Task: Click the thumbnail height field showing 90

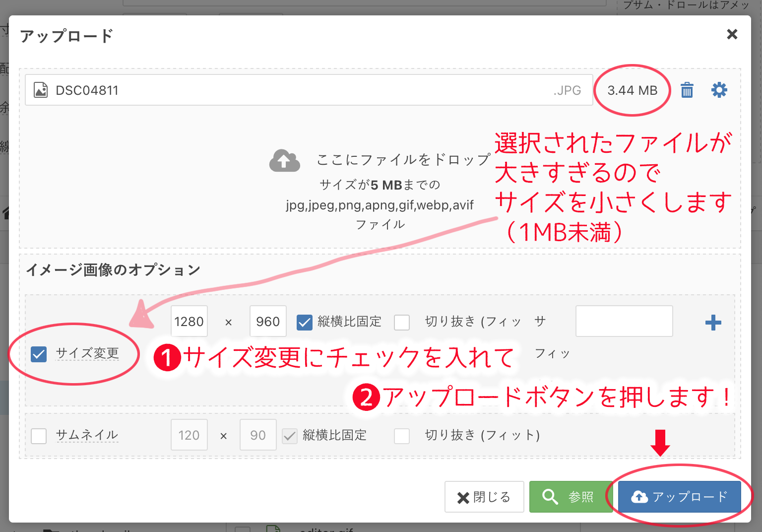Action: point(258,435)
